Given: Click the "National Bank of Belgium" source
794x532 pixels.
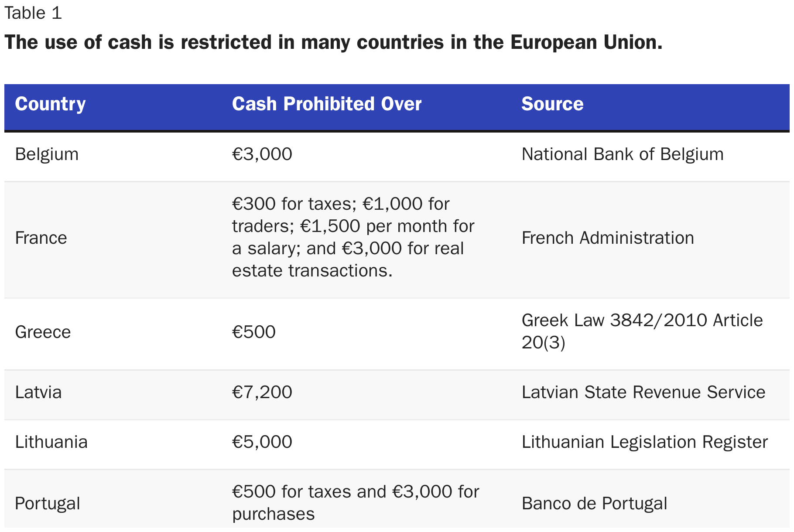Looking at the screenshot, I should tap(622, 154).
